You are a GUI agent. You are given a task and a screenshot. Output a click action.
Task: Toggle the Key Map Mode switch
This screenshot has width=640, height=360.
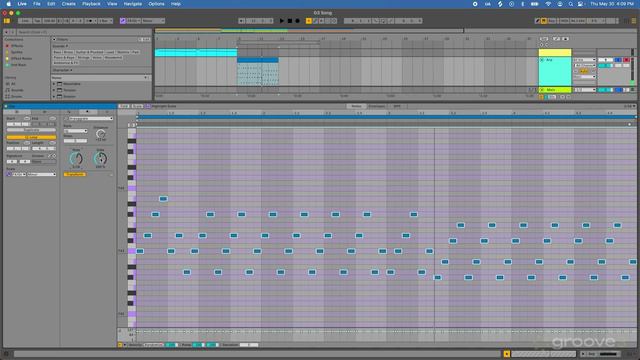click(x=552, y=21)
